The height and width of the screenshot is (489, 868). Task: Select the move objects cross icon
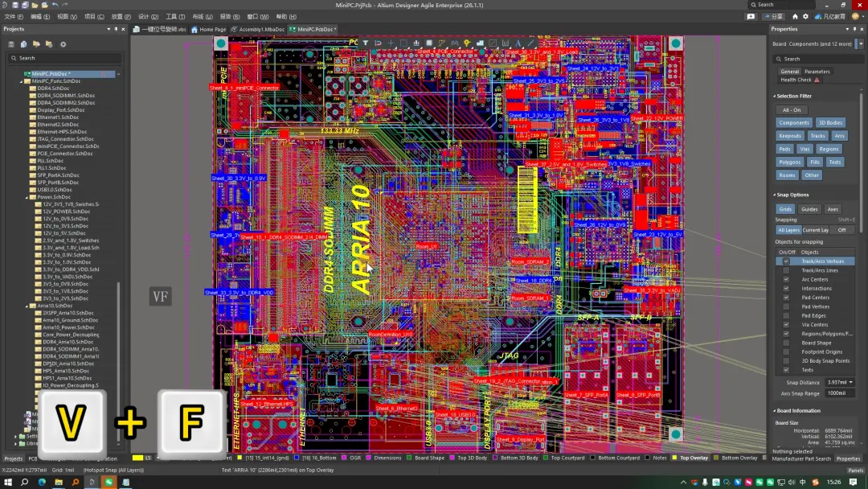pos(391,43)
